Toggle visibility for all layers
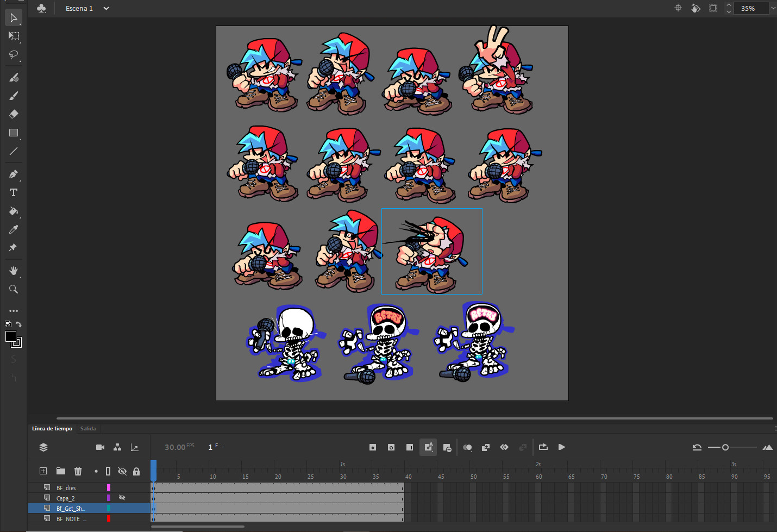Image resolution: width=777 pixels, height=532 pixels. click(x=122, y=471)
